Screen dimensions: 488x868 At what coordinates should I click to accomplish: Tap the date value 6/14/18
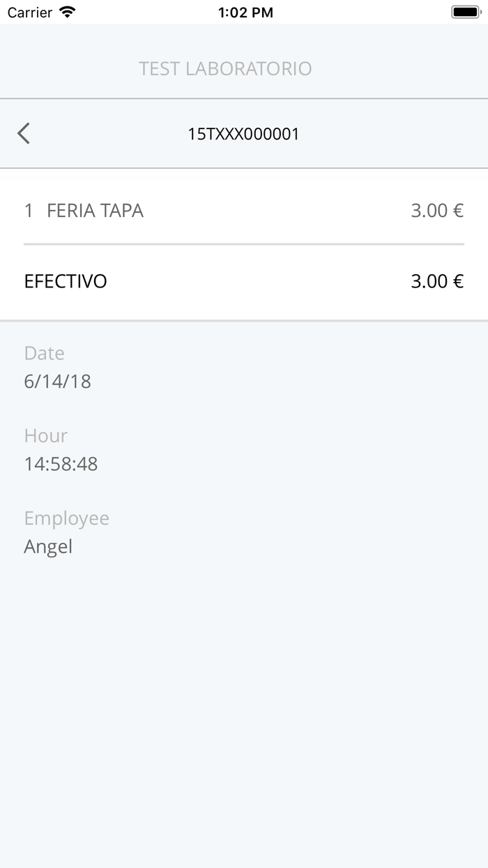(x=56, y=381)
